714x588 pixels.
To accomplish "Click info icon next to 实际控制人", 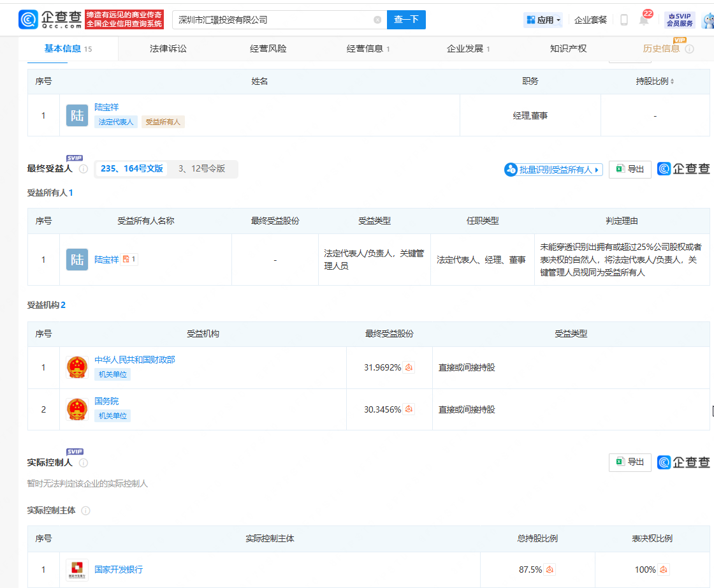I will 84,463.
